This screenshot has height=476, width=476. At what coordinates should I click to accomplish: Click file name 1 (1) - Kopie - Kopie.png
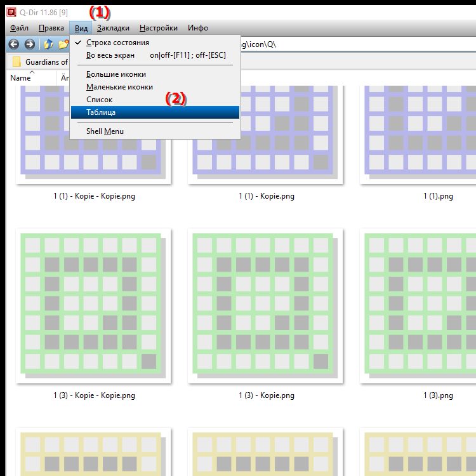tap(94, 196)
